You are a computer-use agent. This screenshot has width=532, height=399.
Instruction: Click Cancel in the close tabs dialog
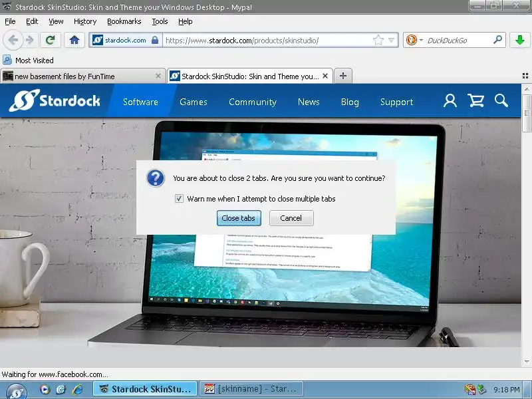tap(291, 218)
